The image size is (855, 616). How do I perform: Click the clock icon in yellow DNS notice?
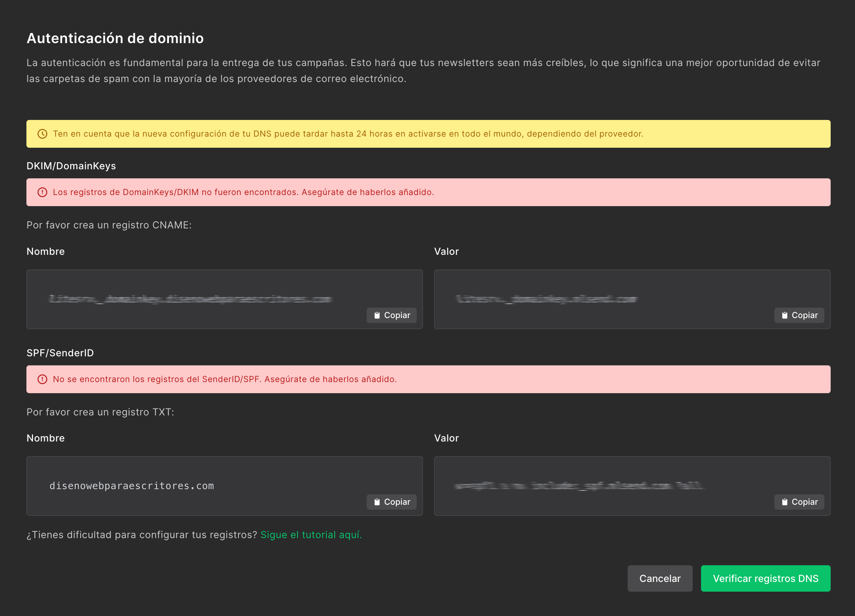(x=42, y=134)
